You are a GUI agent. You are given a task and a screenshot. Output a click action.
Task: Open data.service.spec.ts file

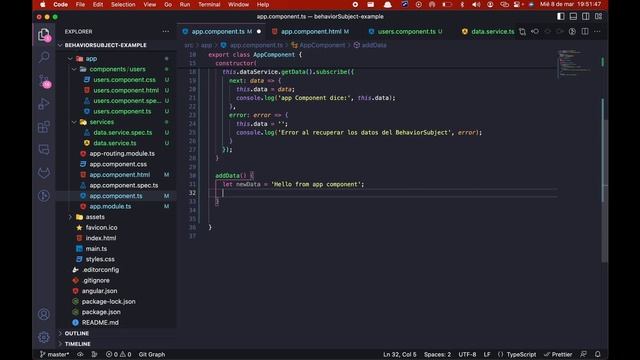coord(122,133)
